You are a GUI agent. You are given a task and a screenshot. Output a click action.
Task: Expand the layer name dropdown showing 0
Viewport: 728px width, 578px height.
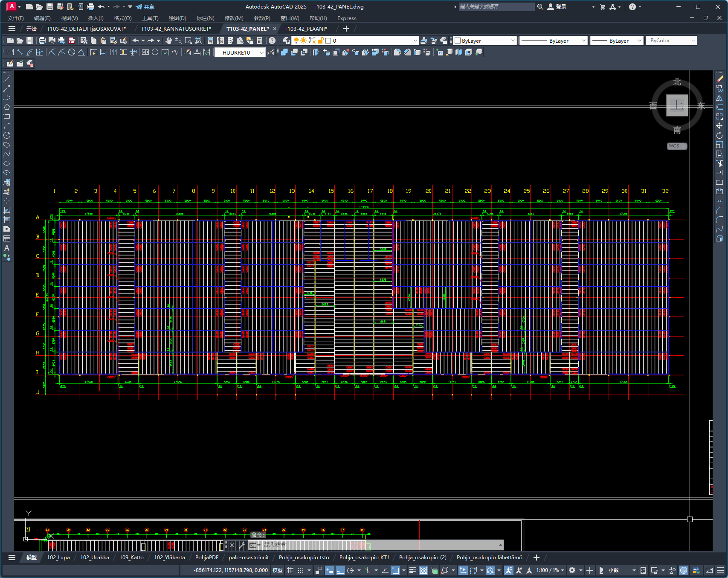coord(415,41)
